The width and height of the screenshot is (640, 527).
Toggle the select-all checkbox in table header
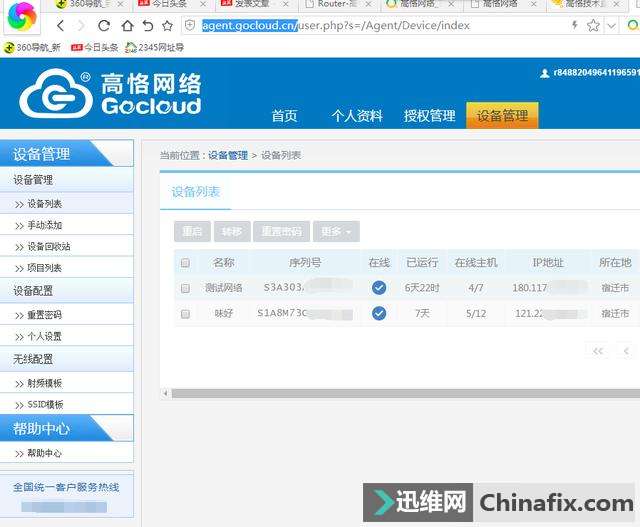pyautogui.click(x=185, y=263)
